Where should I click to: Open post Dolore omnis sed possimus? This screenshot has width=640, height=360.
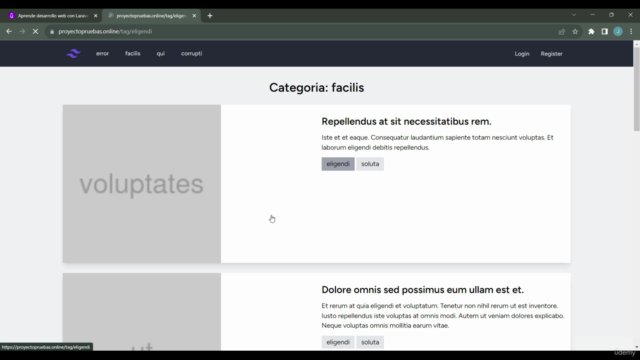click(422, 289)
